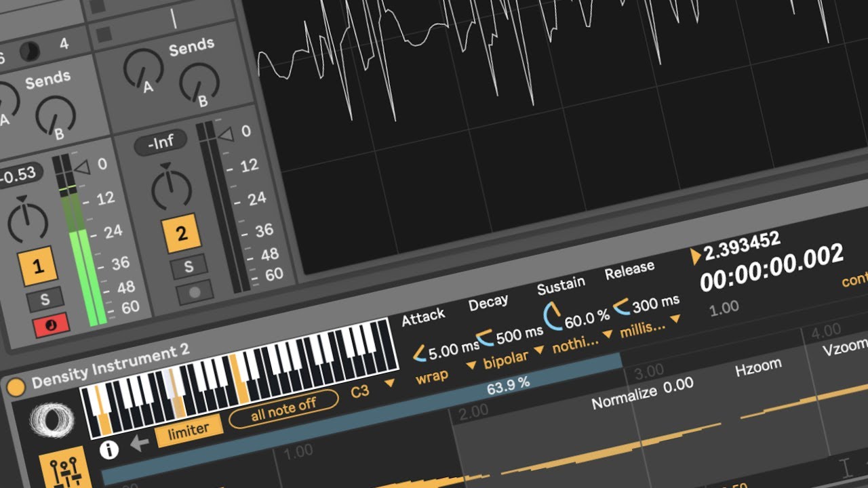The height and width of the screenshot is (488, 868).
Task: Click the grey back arrow beside limiter
Action: pos(140,443)
